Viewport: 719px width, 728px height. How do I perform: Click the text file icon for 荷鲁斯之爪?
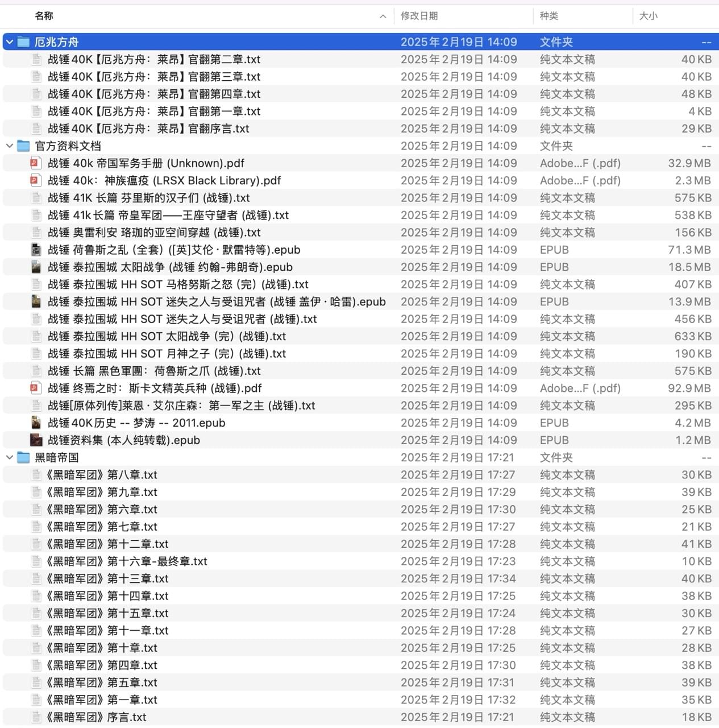[x=36, y=371]
